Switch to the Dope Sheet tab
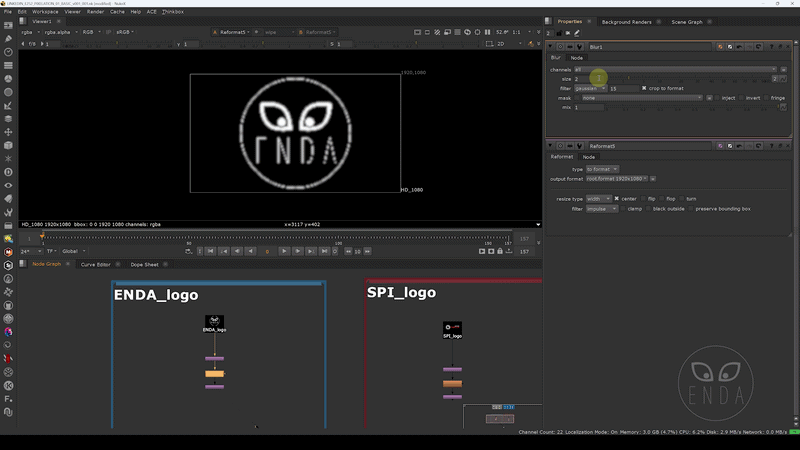The height and width of the screenshot is (450, 800). [x=144, y=265]
